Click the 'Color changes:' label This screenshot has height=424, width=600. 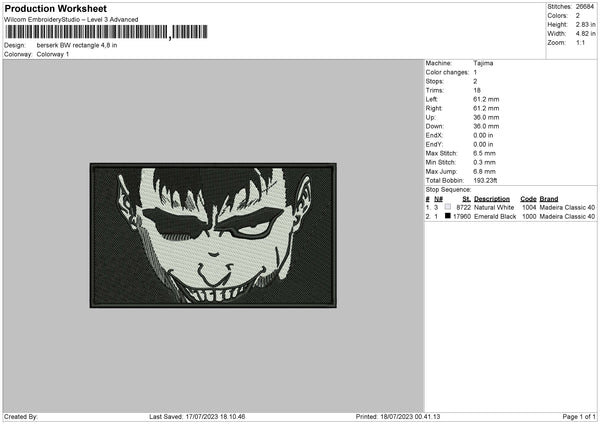[447, 72]
